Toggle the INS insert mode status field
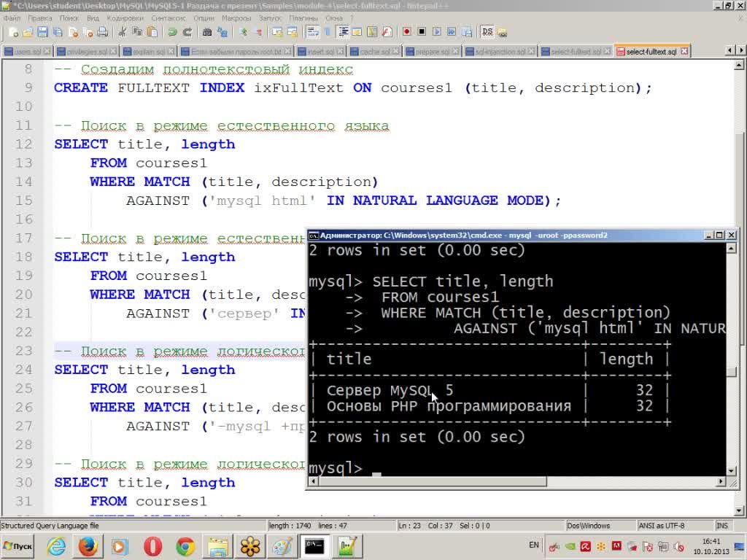 [x=721, y=526]
